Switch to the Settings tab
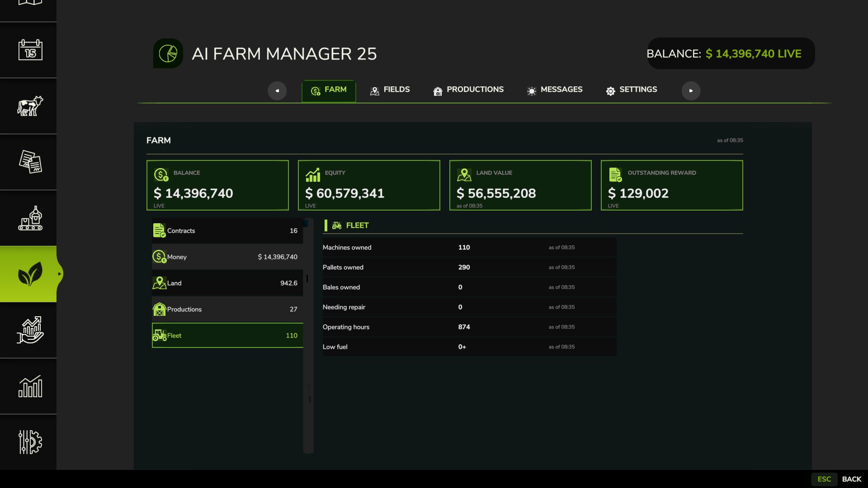 tap(632, 90)
